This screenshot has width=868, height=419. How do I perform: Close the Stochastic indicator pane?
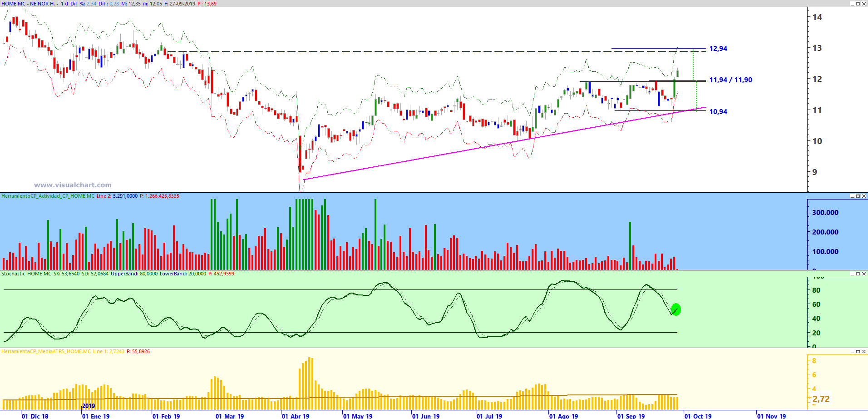(864, 274)
